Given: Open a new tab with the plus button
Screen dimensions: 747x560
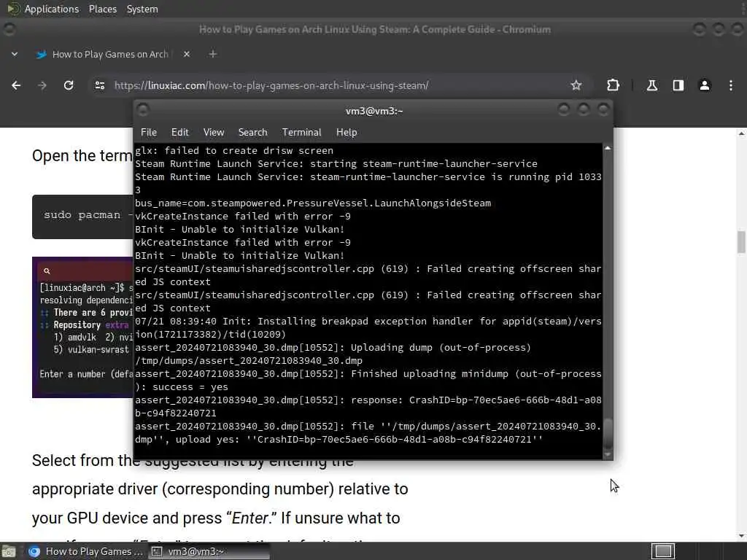Looking at the screenshot, I should 213,54.
